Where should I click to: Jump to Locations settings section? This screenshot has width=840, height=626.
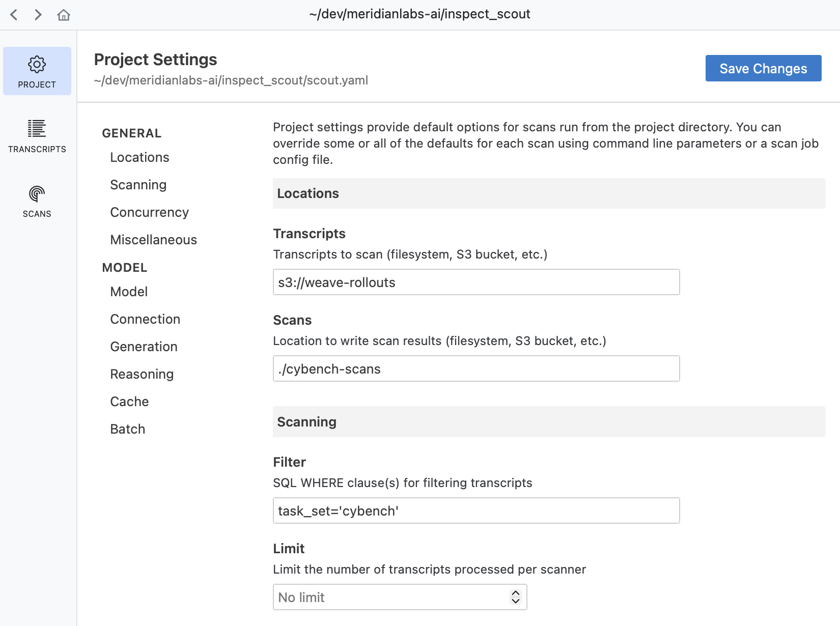click(139, 157)
